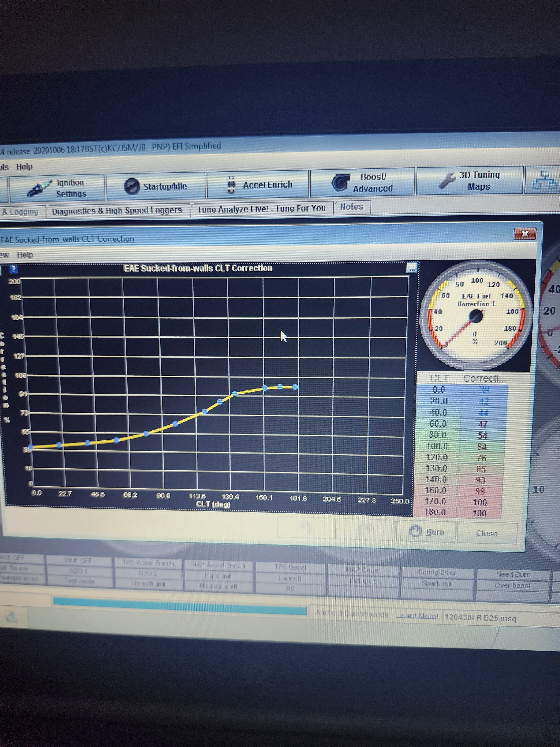Click the Over boost status indicator

click(512, 586)
